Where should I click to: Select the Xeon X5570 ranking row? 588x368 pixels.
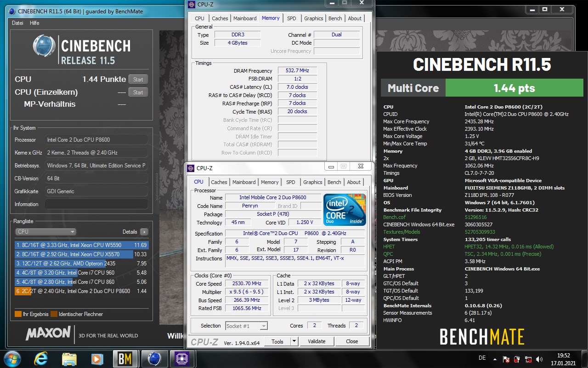[x=82, y=254]
